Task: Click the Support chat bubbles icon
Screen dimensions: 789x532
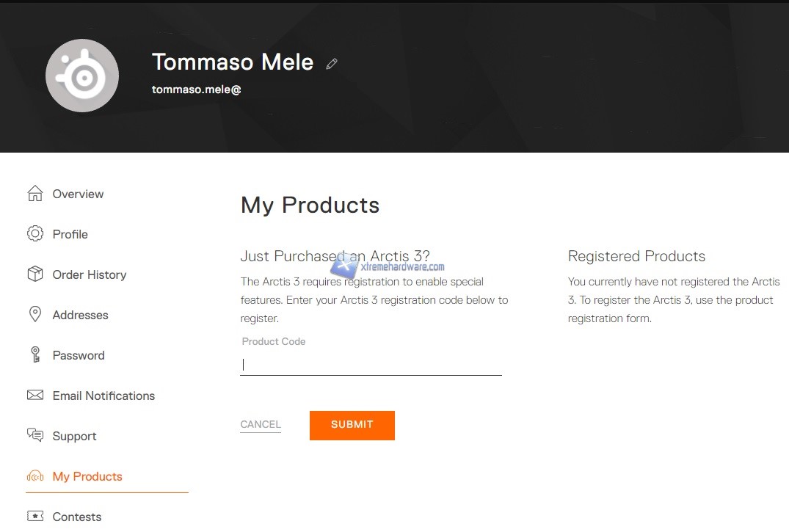Action: tap(35, 436)
